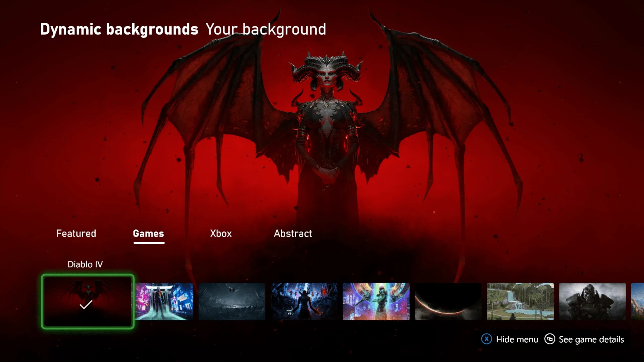Open the Abstract backgrounds category

point(293,233)
